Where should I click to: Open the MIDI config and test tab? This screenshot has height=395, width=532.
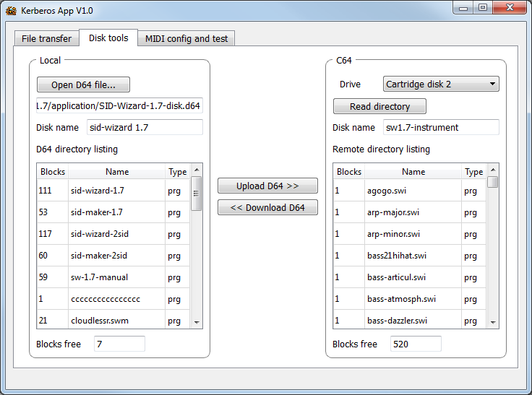[187, 38]
